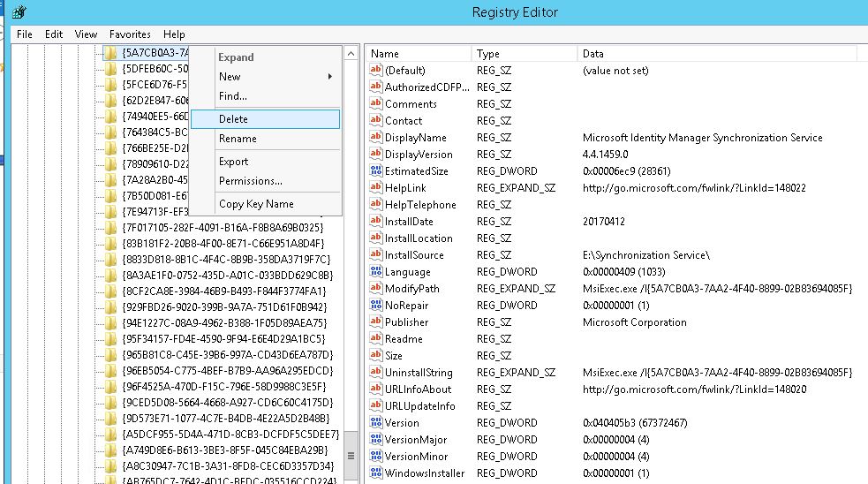Viewport: 868px width, 484px height.
Task: Select key {965B81C8-C45E-39B6-997A-CD43D6EA787D}
Action: (x=228, y=355)
